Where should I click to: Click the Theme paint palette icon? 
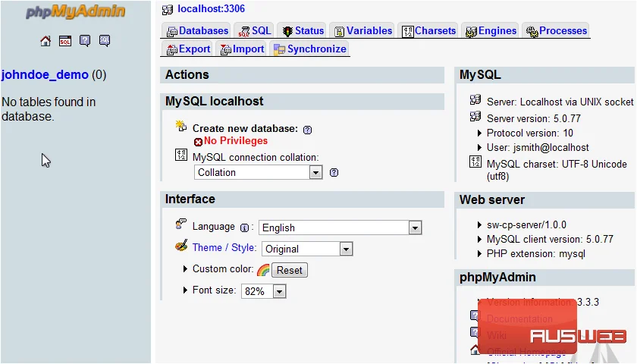[181, 246]
